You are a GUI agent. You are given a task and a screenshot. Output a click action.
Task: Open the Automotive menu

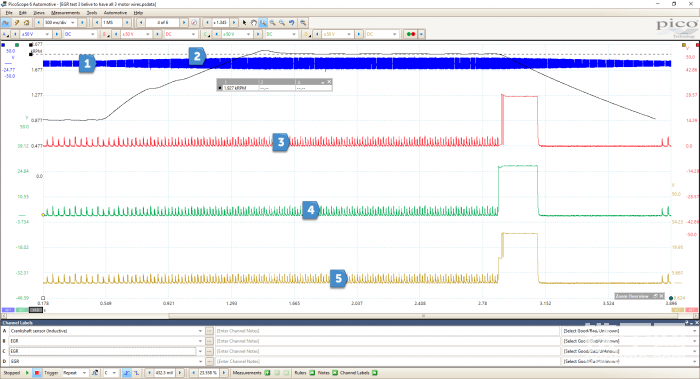point(115,13)
